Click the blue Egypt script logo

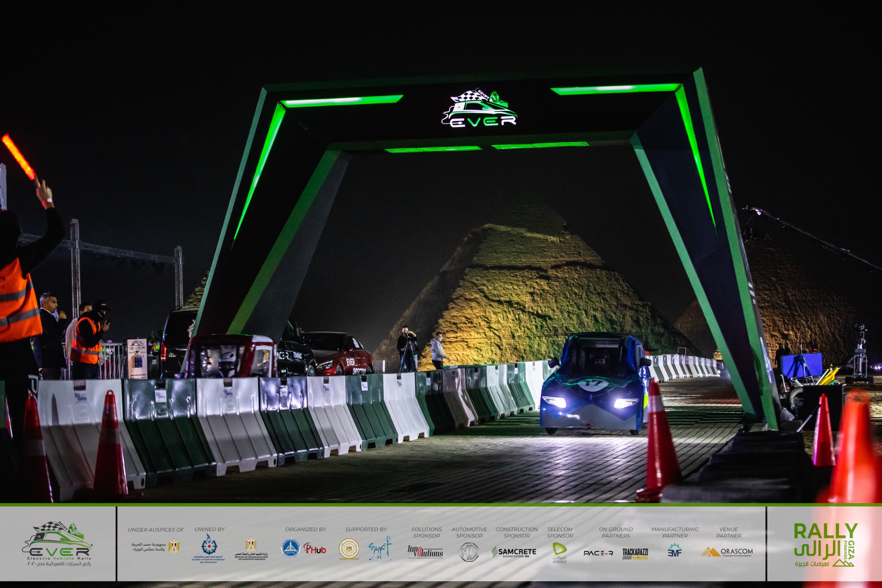click(x=380, y=549)
